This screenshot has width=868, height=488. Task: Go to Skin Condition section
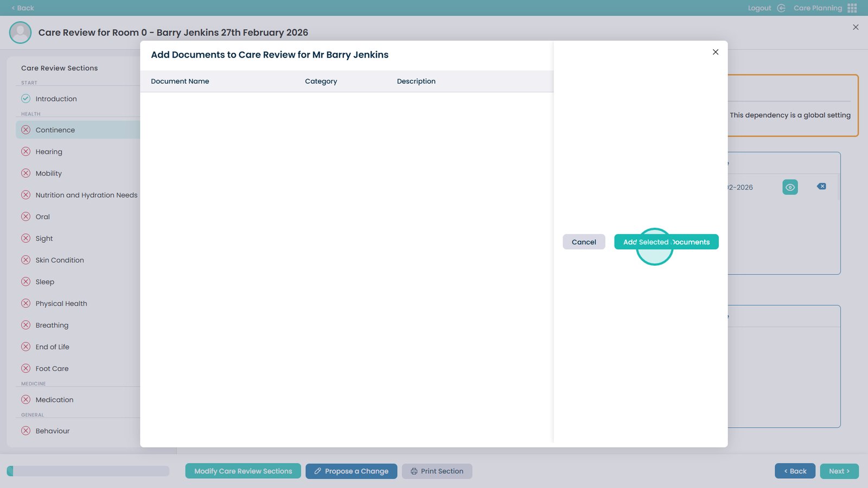pos(60,260)
